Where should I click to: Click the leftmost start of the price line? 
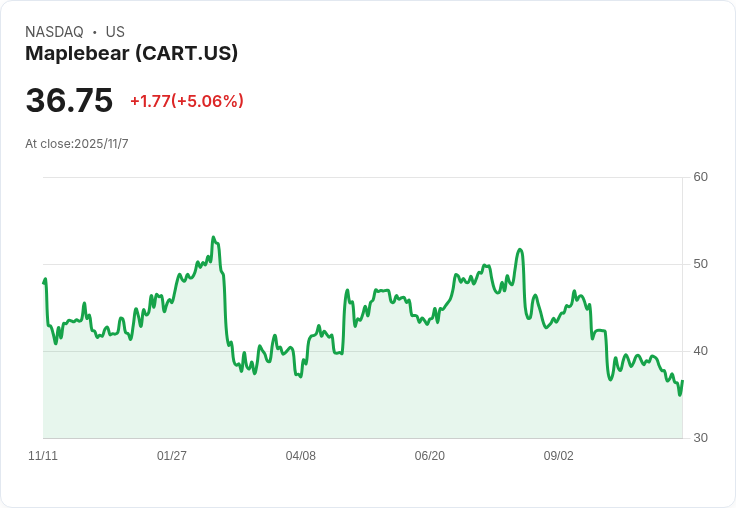[x=44, y=283]
